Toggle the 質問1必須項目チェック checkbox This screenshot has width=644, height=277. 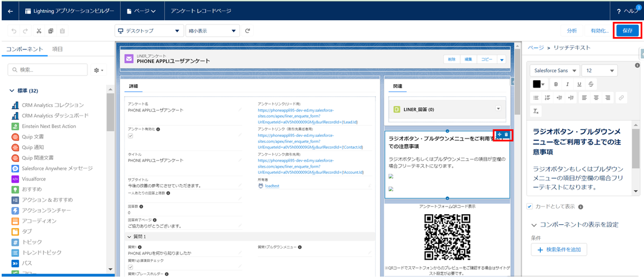coord(131,267)
